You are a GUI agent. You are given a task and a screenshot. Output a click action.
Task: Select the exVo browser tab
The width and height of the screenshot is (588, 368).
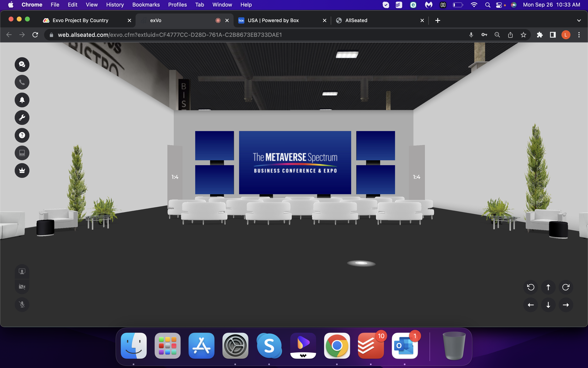pos(185,20)
